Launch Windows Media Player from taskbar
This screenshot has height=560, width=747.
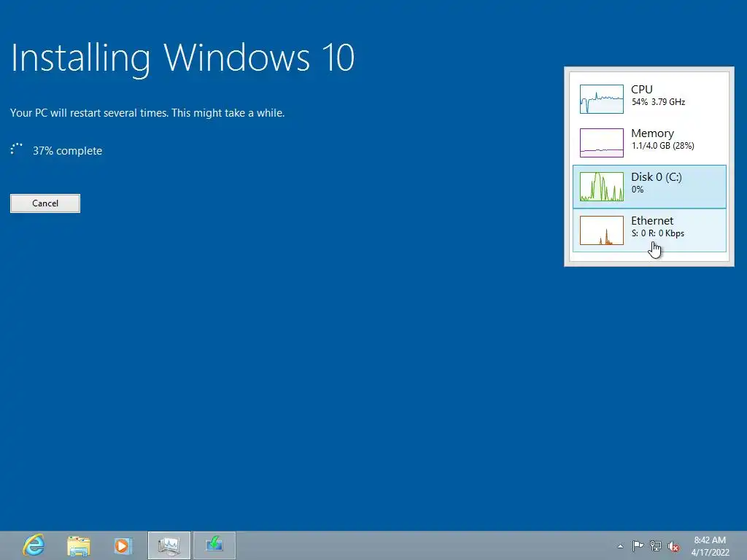click(x=123, y=545)
